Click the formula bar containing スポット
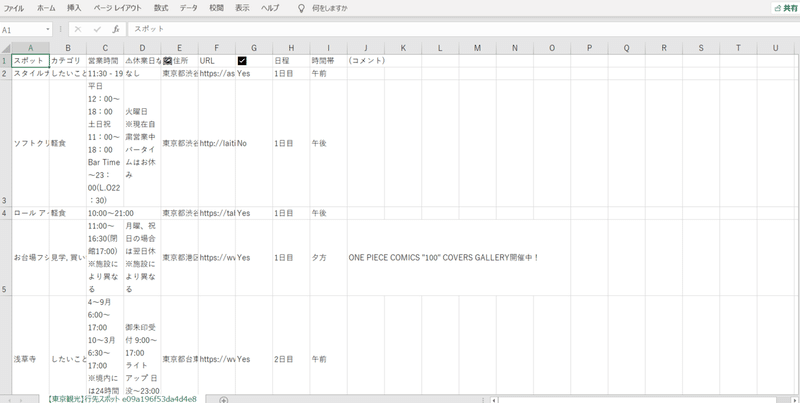The width and height of the screenshot is (800, 403). point(462,29)
